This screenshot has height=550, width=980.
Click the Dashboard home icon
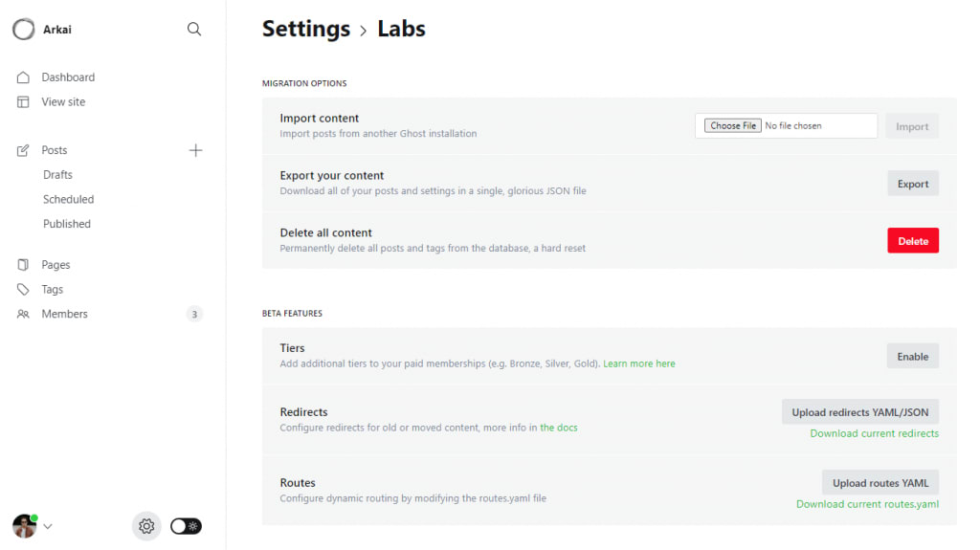coord(24,77)
